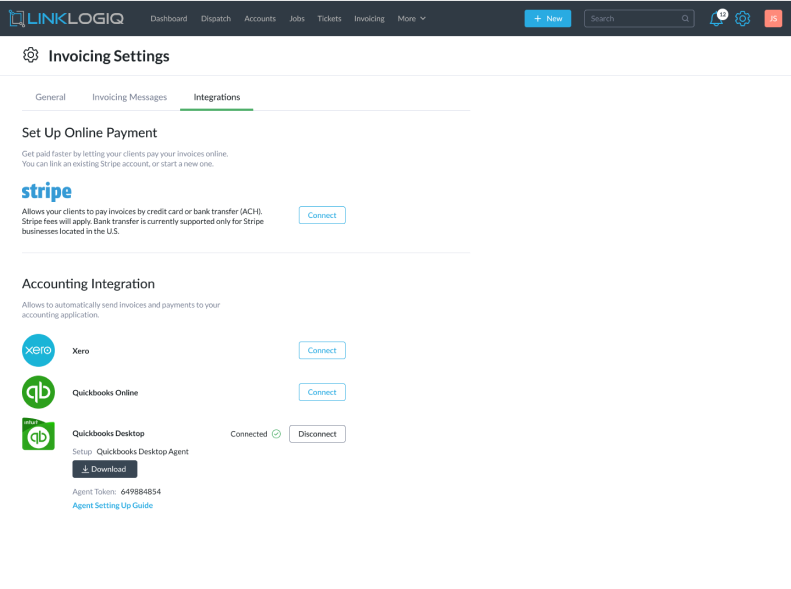This screenshot has width=791, height=589.
Task: Click the Quickbooks Desktop logo
Action: click(x=38, y=434)
